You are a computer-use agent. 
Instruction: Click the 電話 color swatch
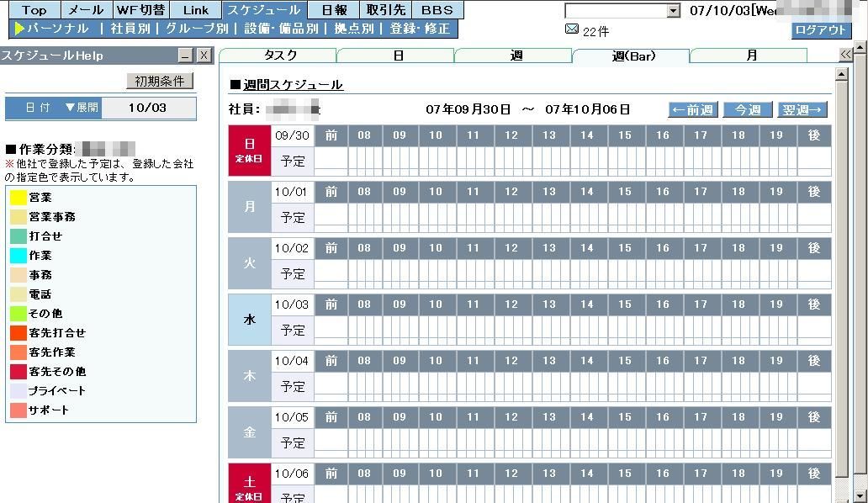(19, 294)
